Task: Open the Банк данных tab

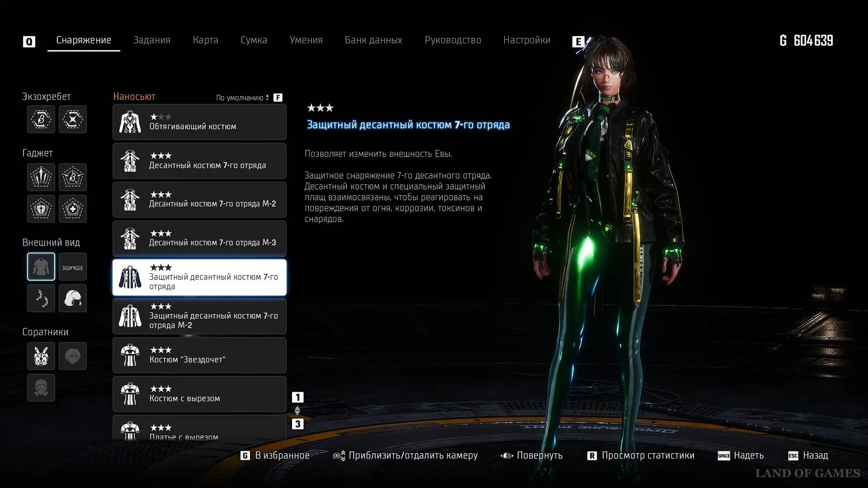Action: pyautogui.click(x=373, y=40)
